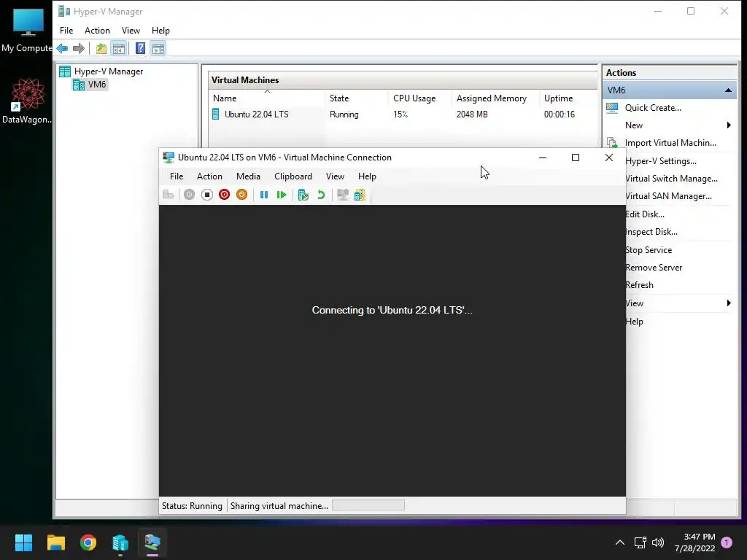The image size is (747, 560).
Task: Click the last VM connection toolbar icon
Action: point(360,195)
